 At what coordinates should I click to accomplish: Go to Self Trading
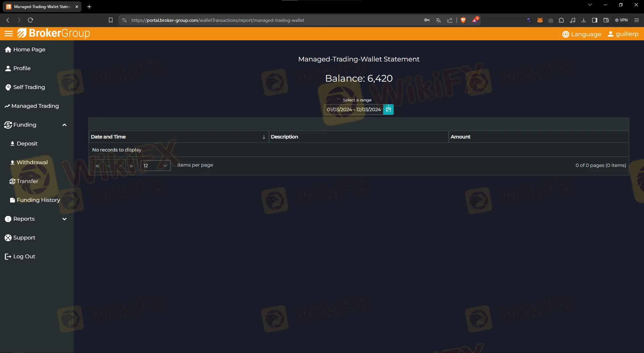[x=25, y=87]
